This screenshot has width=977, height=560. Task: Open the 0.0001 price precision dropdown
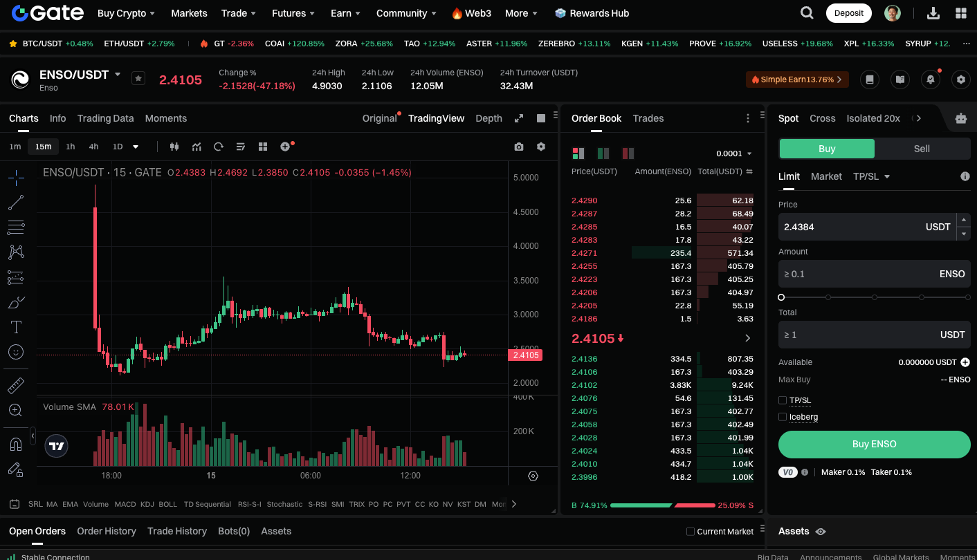734,153
